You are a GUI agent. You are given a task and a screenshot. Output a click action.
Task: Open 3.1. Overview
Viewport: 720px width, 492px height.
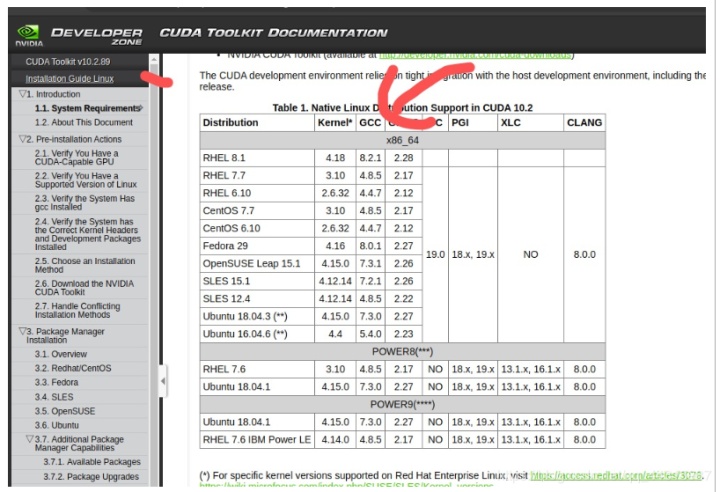pos(61,354)
